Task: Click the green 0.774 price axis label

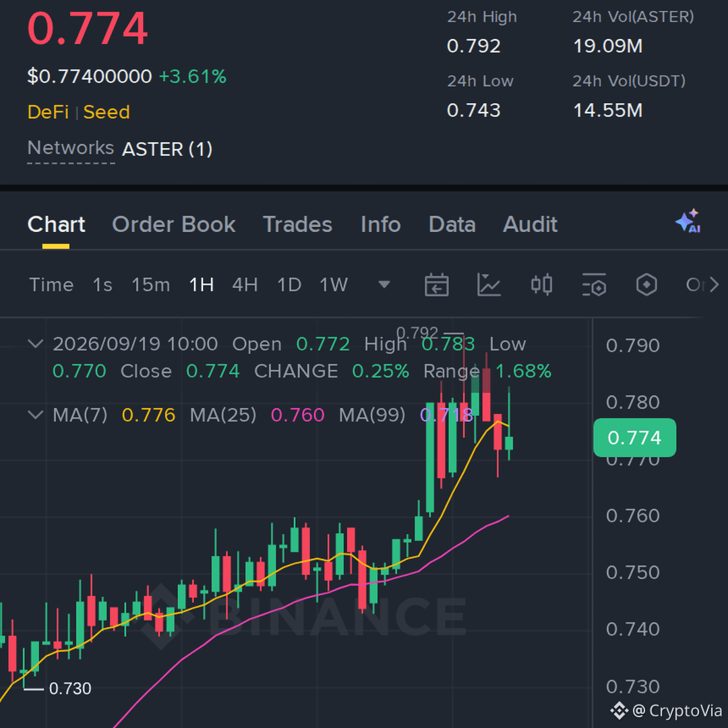Action: [634, 437]
